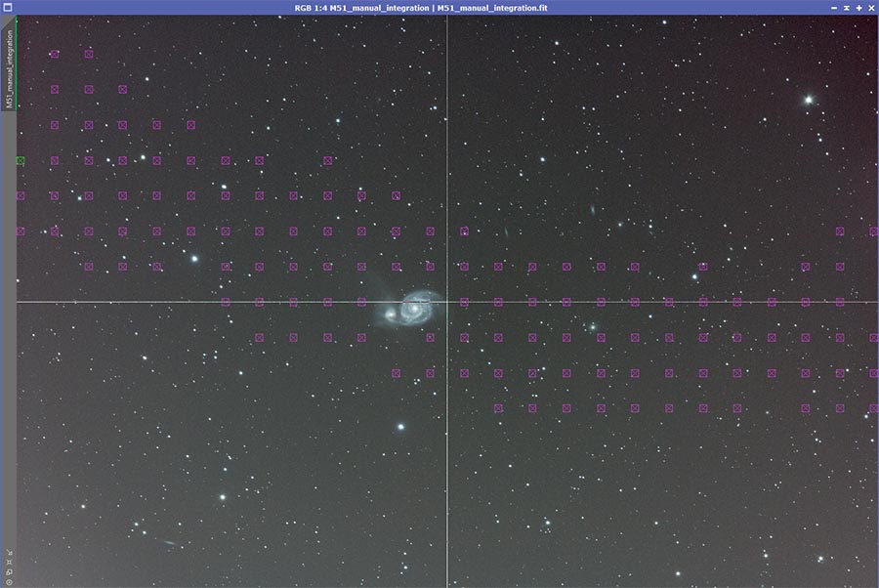Click the faint streak galaxy in lower left
This screenshot has height=588, width=879.
click(x=169, y=543)
